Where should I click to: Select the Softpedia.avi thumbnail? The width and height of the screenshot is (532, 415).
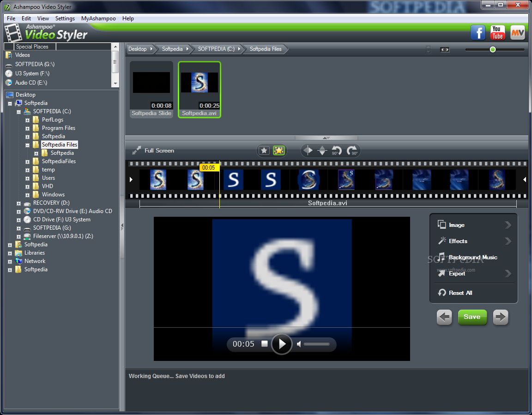(199, 90)
